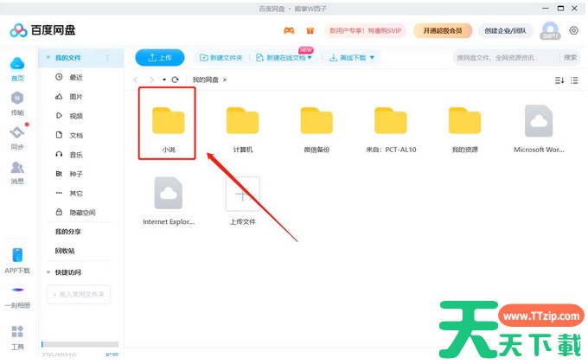The height and width of the screenshot is (364, 588).
Task: Open 我的分享 in the sidebar
Action: coord(67,232)
